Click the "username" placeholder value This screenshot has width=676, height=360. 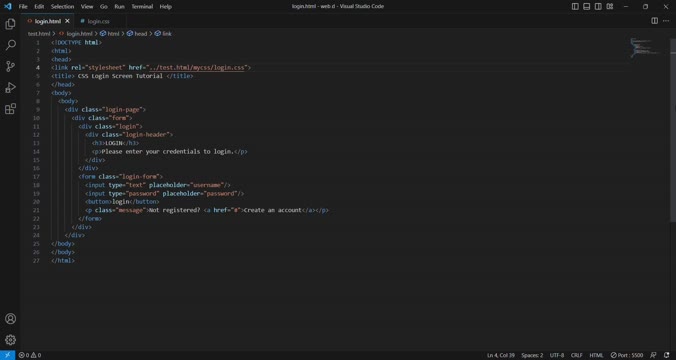tap(207, 185)
